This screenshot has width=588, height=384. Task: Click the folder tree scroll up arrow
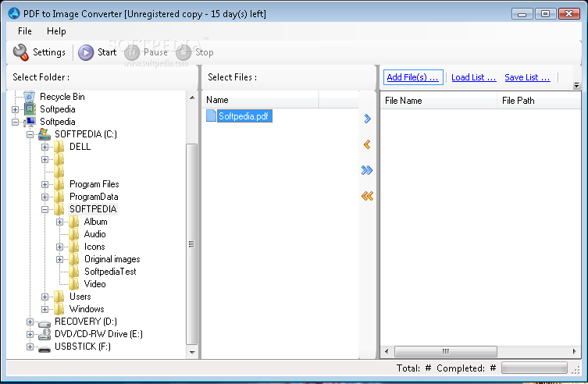click(x=192, y=98)
